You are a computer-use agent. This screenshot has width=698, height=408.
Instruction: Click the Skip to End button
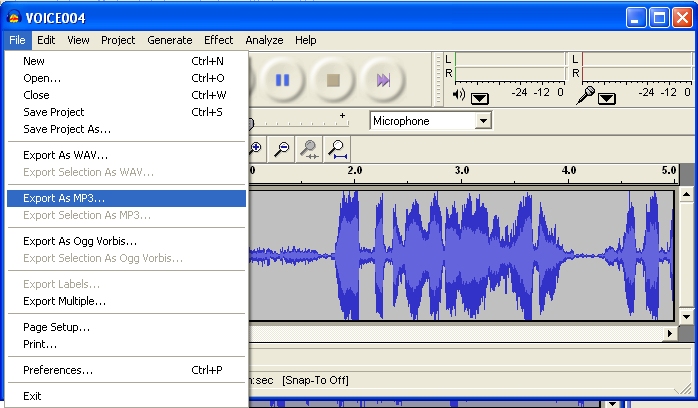tap(382, 79)
